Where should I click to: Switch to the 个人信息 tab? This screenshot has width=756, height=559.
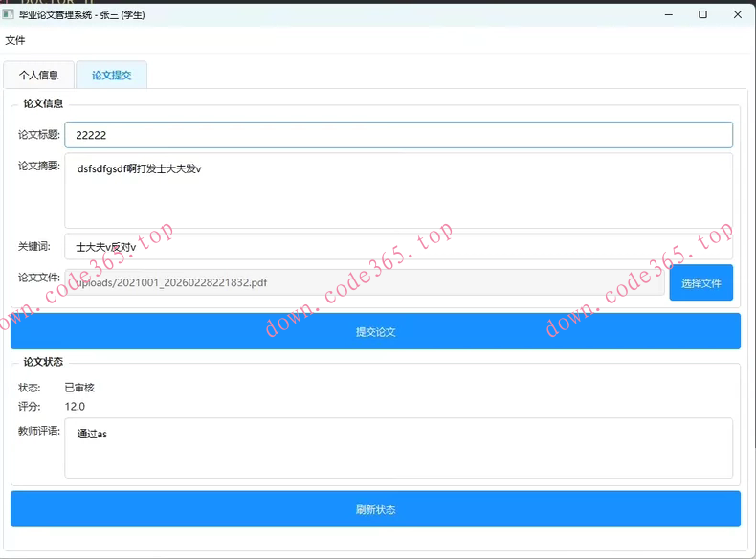pyautogui.click(x=38, y=76)
